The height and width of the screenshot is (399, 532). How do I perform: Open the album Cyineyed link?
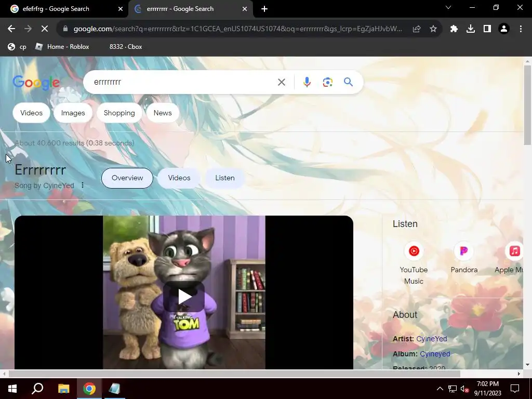(x=435, y=354)
